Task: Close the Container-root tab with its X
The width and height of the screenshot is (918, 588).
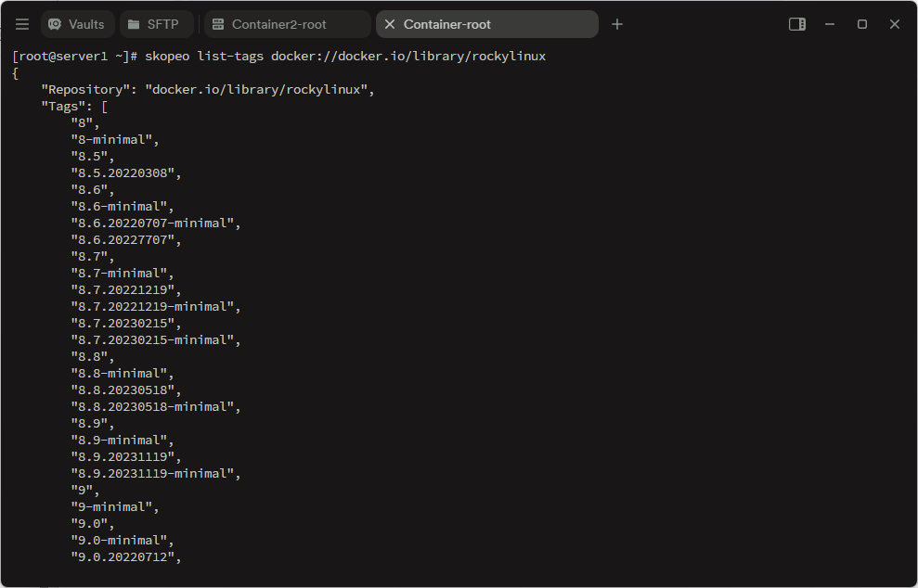Action: tap(389, 24)
